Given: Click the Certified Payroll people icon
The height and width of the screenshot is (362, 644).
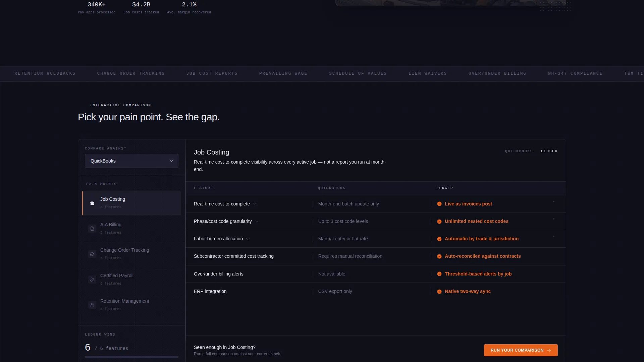Looking at the screenshot, I should pos(92,280).
